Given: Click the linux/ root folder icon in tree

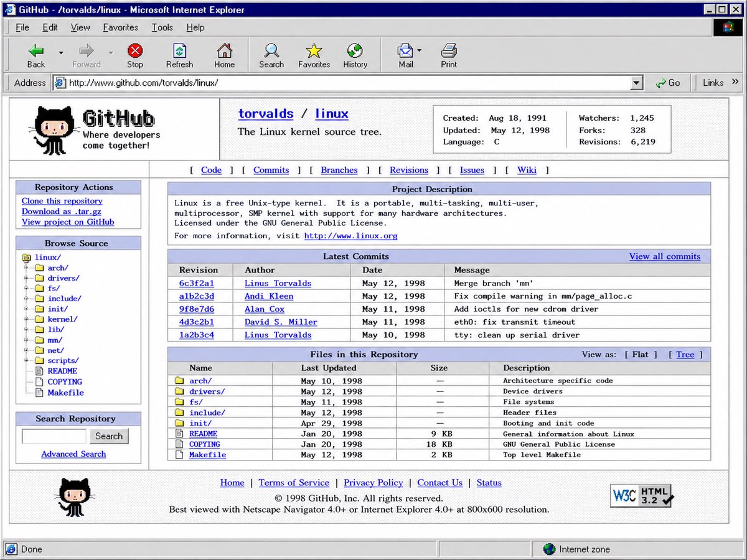Looking at the screenshot, I should (x=27, y=258).
